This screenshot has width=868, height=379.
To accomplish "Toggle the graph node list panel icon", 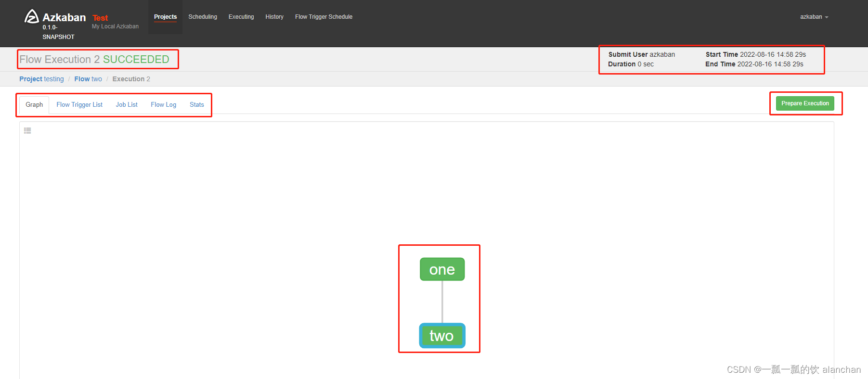I will click(27, 130).
